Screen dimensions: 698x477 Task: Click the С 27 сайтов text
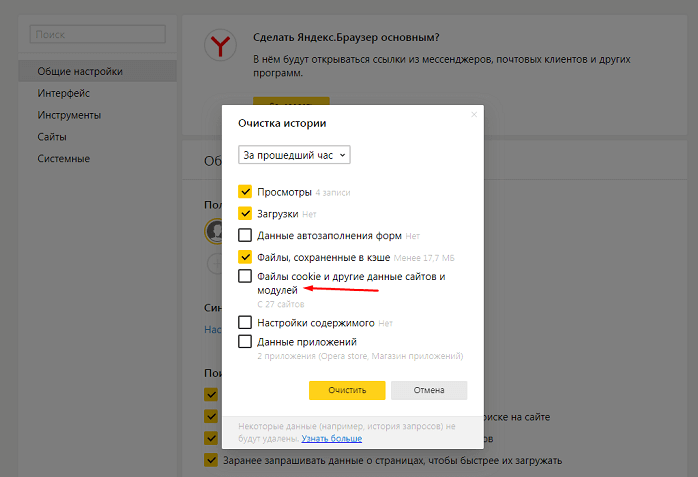(x=281, y=304)
